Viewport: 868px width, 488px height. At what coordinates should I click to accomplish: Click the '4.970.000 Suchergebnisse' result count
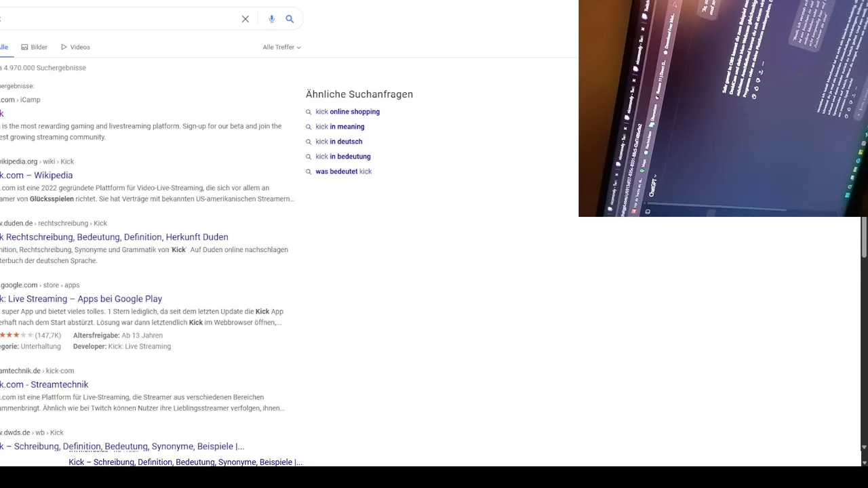point(44,68)
